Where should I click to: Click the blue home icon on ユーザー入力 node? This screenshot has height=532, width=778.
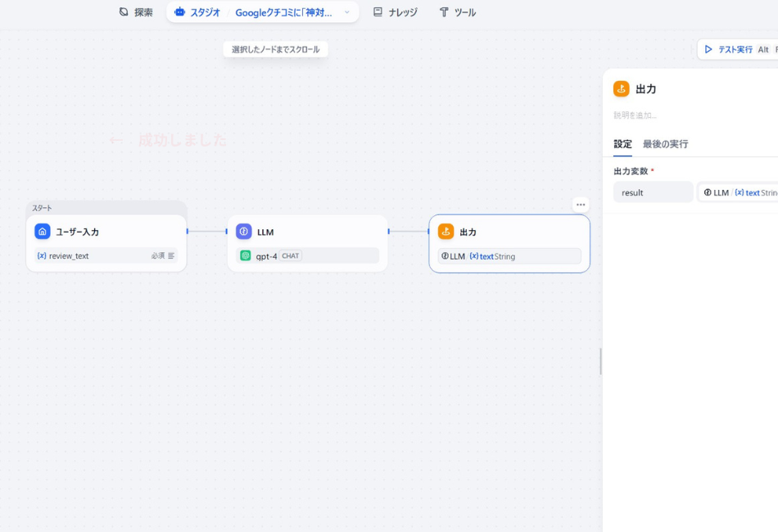(42, 232)
